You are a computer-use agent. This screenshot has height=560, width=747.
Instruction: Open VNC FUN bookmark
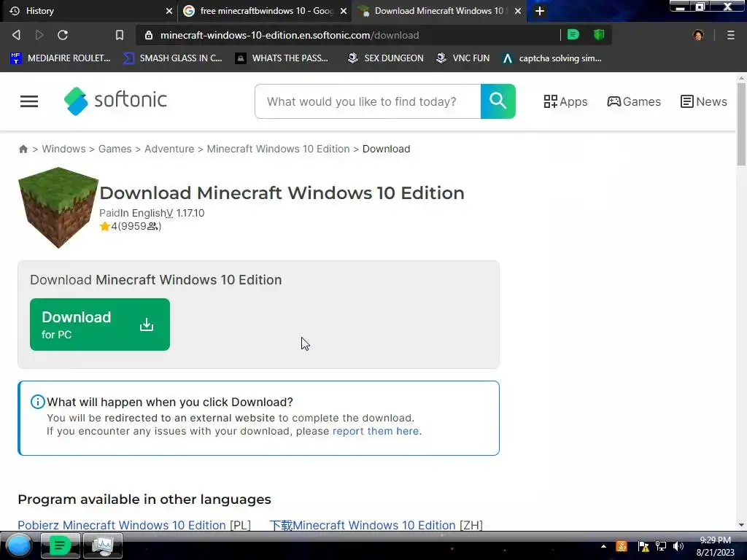point(463,58)
